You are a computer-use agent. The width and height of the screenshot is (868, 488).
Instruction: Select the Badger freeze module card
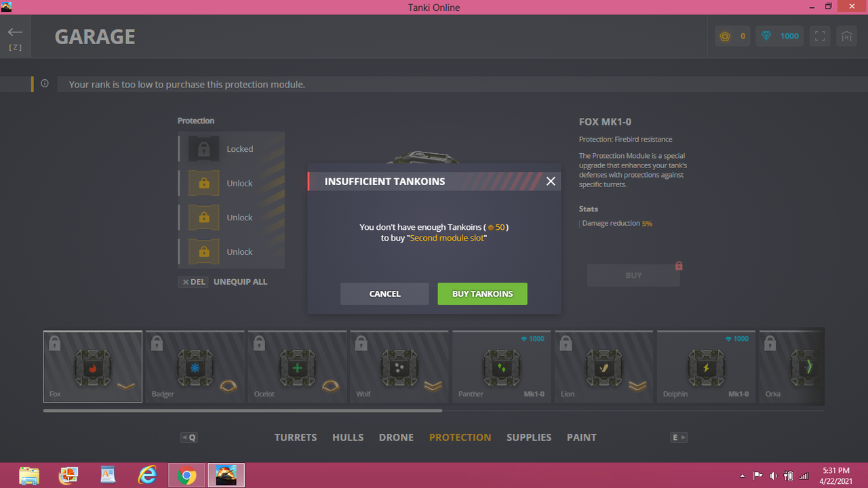click(195, 367)
